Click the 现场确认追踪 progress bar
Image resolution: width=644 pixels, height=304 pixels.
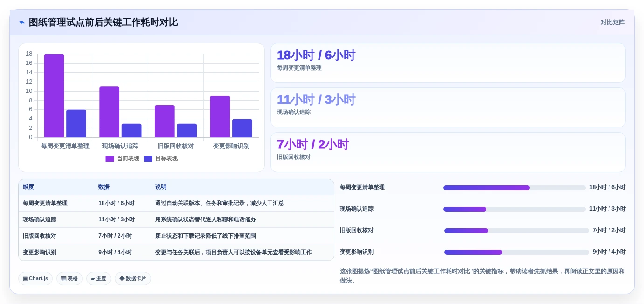point(514,209)
